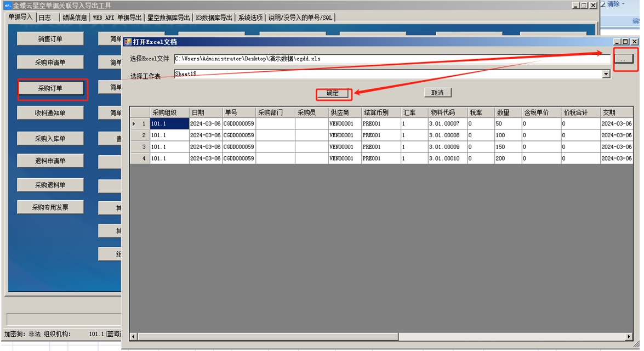Click the highlighted 101.1 cell in row 1
Image resolution: width=644 pixels, height=351 pixels.
click(169, 123)
